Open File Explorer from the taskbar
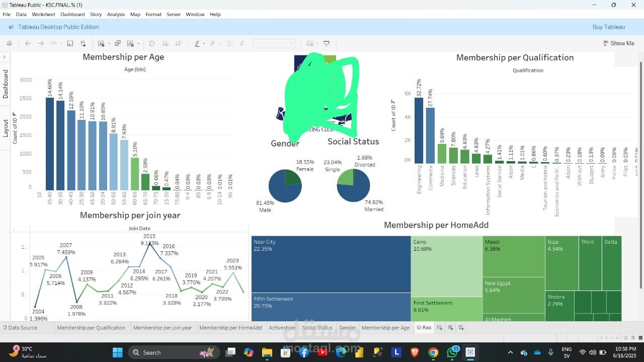The height and width of the screenshot is (362, 644). 267,352
